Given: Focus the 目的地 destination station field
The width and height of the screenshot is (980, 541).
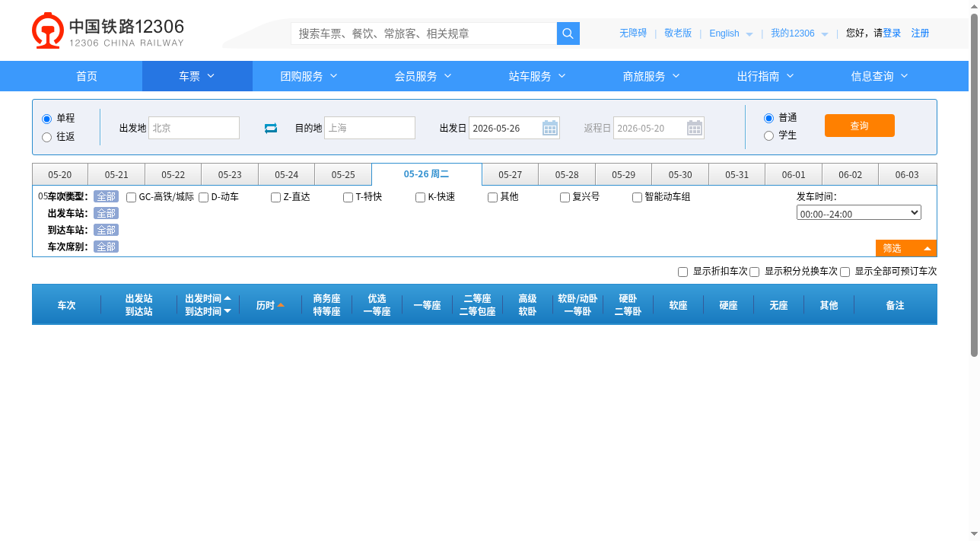Looking at the screenshot, I should pyautogui.click(x=370, y=128).
